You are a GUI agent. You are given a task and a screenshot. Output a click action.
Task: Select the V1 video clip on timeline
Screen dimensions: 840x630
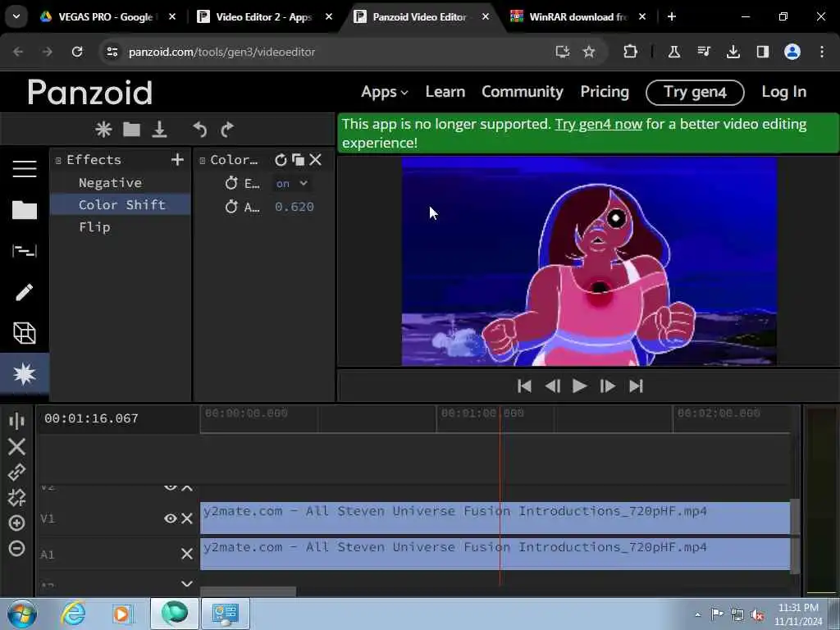coord(495,518)
